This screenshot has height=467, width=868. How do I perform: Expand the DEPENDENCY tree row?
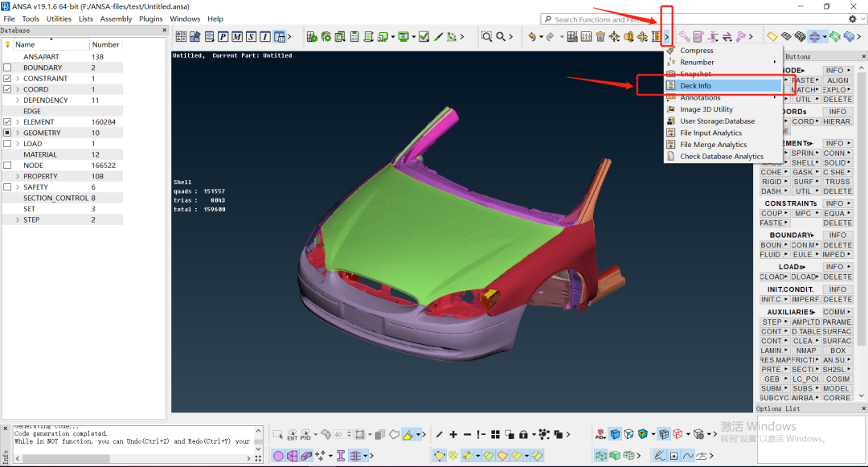pos(18,100)
